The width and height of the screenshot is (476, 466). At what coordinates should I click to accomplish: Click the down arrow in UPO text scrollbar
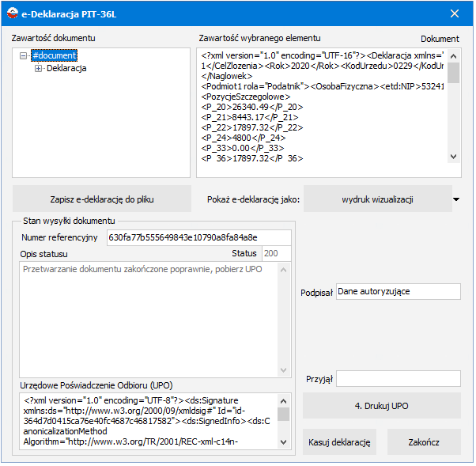[284, 442]
